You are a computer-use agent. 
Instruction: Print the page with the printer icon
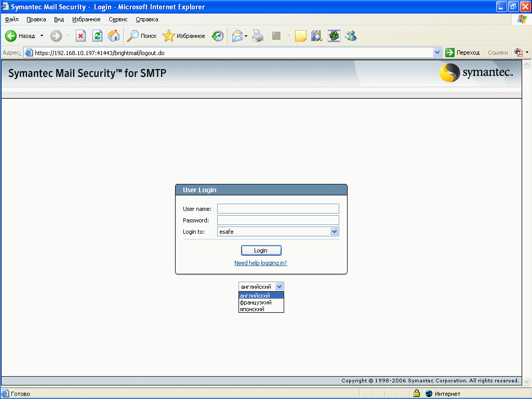coord(258,36)
